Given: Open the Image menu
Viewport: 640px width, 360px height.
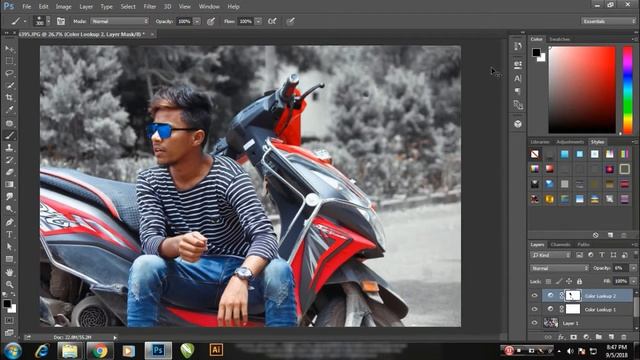Looking at the screenshot, I should coord(63,7).
